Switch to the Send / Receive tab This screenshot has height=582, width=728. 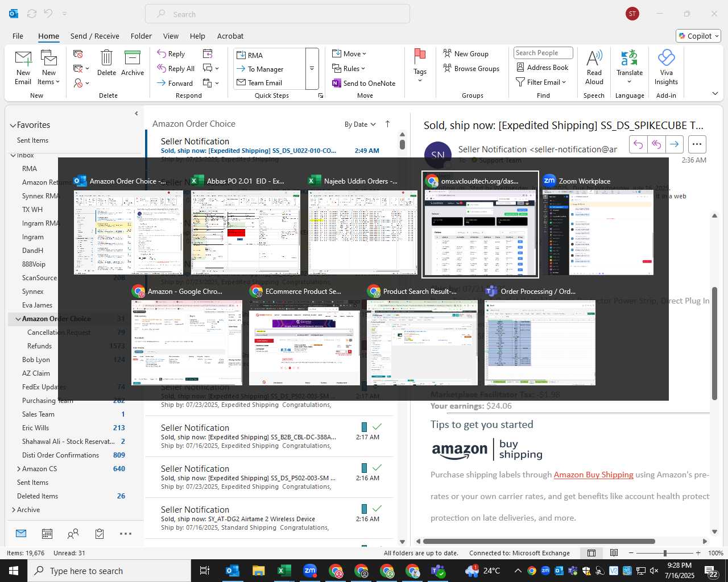[x=94, y=36]
